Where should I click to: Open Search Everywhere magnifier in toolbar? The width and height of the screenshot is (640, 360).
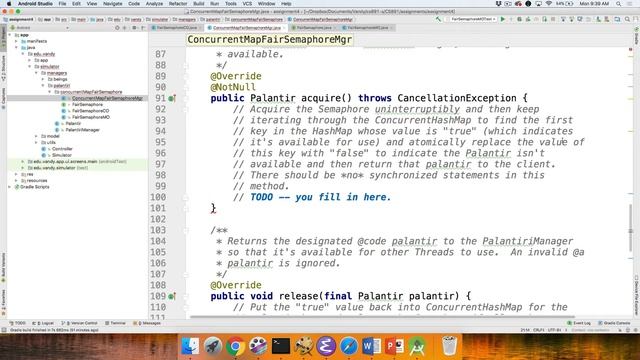pyautogui.click(x=628, y=19)
